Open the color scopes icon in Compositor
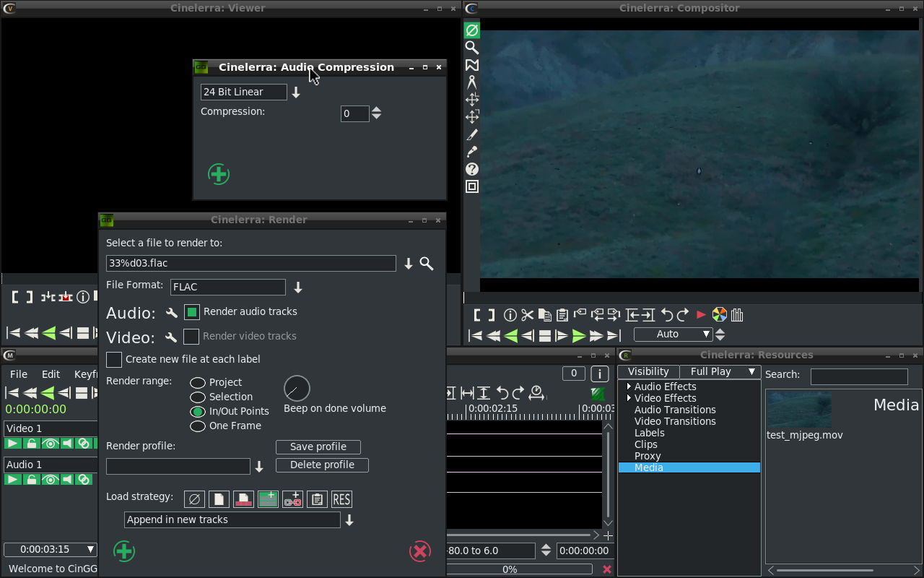 pyautogui.click(x=719, y=315)
